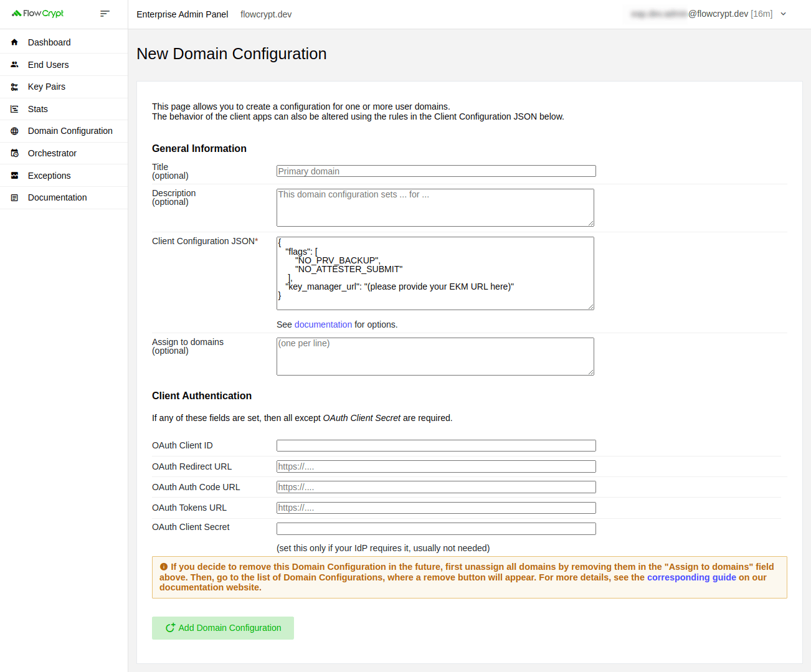Click the warning info icon in notice
The width and height of the screenshot is (811, 672).
[x=164, y=567]
